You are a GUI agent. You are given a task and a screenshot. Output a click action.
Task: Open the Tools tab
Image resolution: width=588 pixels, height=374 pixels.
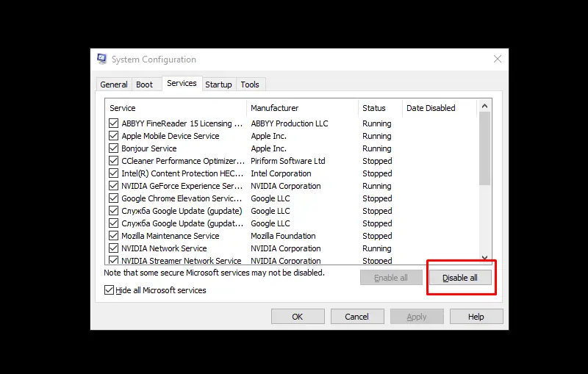pyautogui.click(x=250, y=84)
